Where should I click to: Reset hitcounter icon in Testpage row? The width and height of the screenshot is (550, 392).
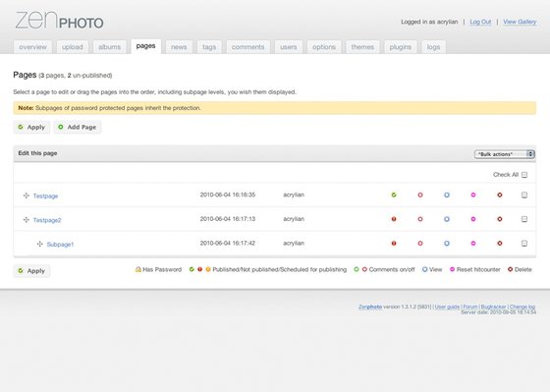(473, 195)
